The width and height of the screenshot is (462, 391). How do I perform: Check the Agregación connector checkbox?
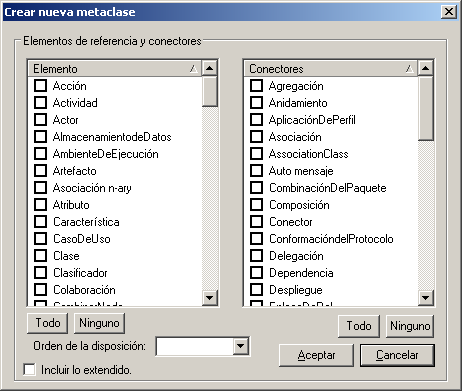256,86
